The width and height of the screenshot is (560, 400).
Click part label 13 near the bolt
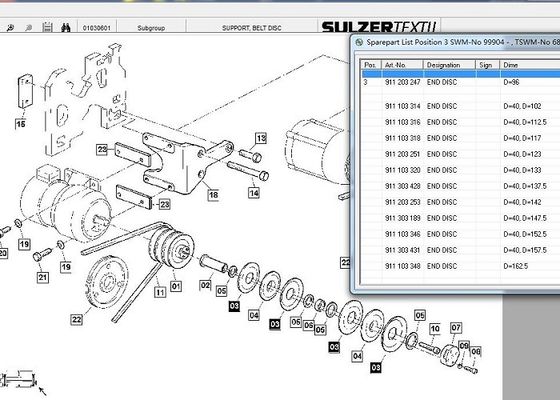[261, 138]
